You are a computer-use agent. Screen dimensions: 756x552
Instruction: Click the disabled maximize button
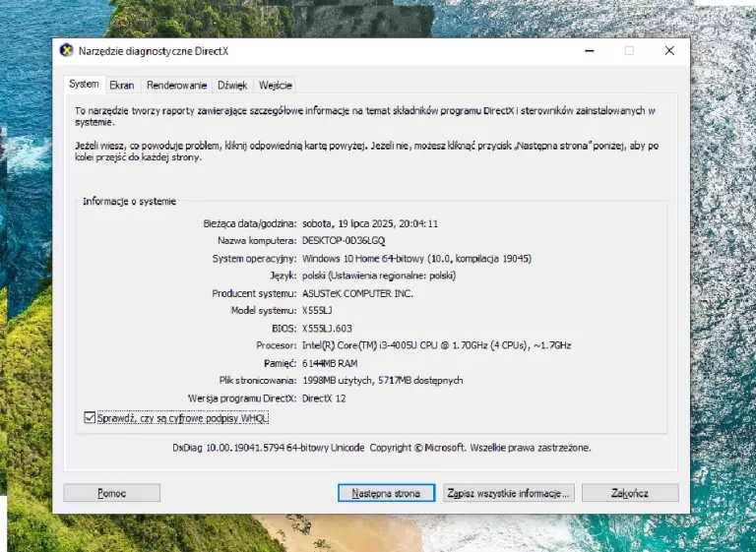click(629, 50)
